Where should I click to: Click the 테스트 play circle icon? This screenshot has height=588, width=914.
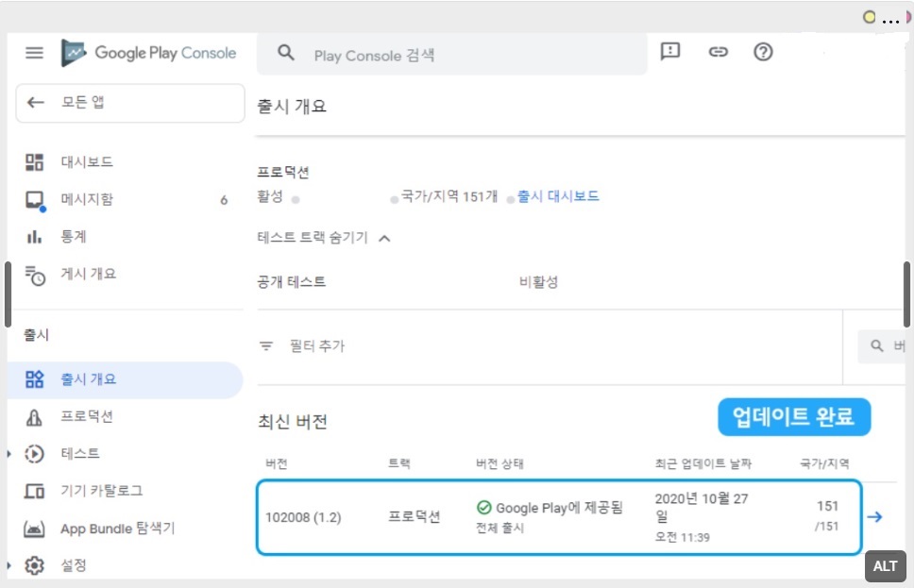34,454
